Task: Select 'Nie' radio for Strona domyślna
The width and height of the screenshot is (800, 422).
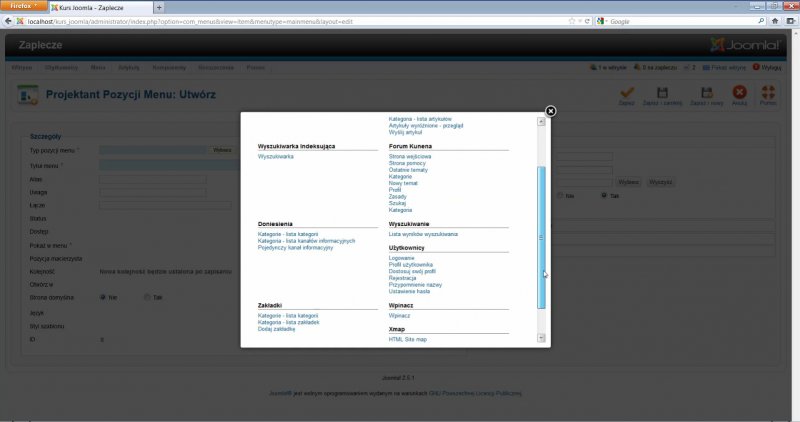Action: 103,297
